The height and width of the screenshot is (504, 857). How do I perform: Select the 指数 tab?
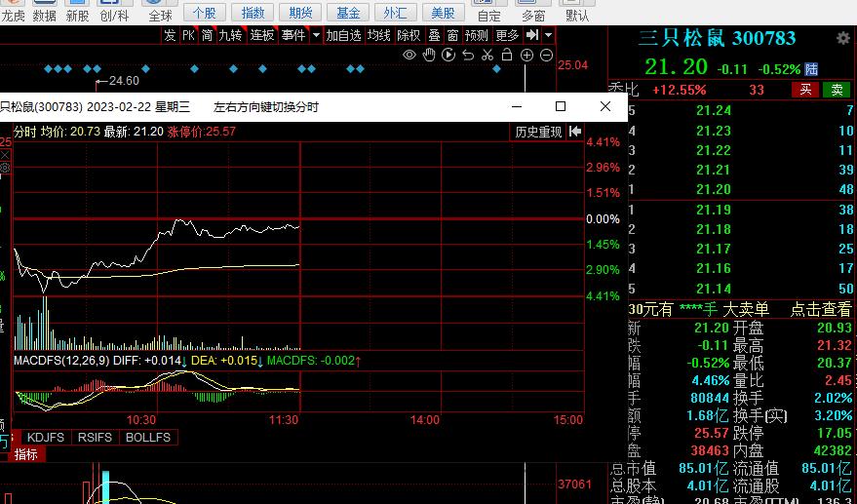253,13
